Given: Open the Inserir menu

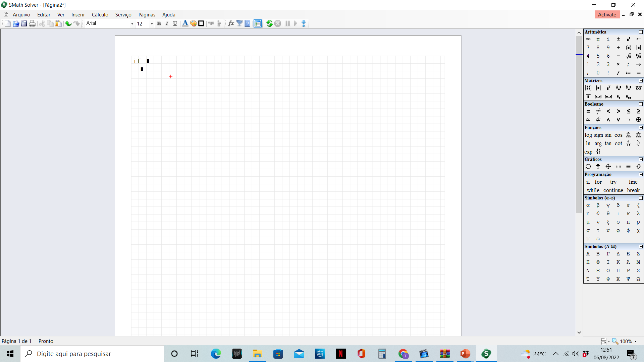Looking at the screenshot, I should coord(78,15).
